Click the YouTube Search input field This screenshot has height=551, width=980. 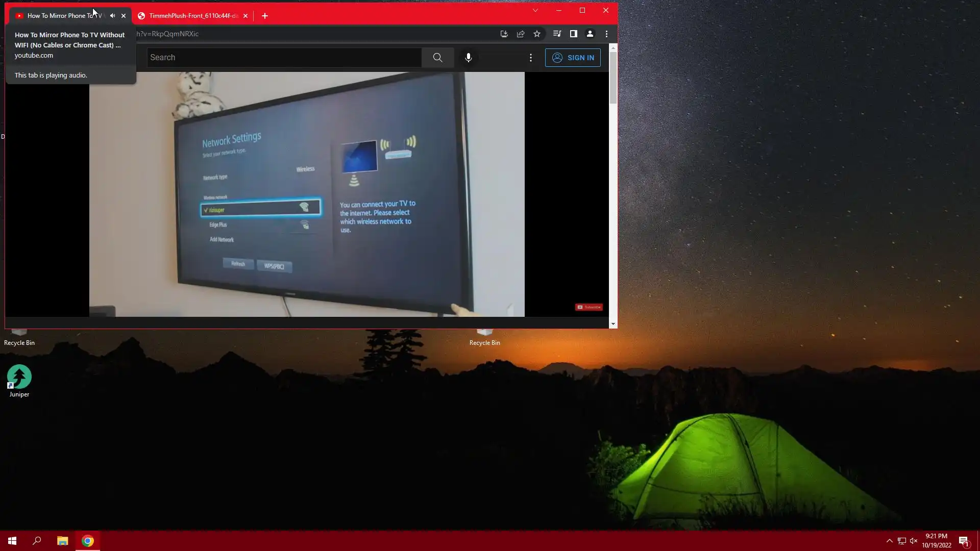pos(284,58)
